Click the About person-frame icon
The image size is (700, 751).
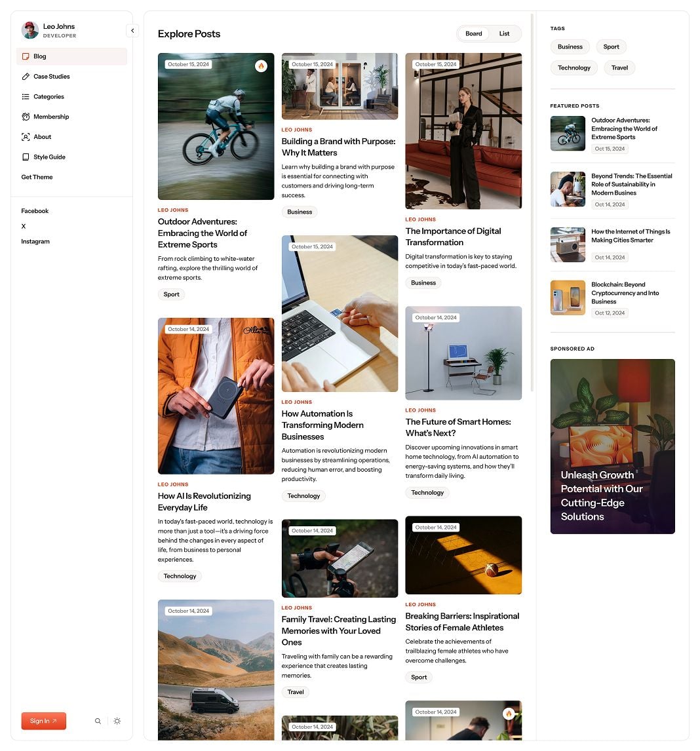coord(26,137)
